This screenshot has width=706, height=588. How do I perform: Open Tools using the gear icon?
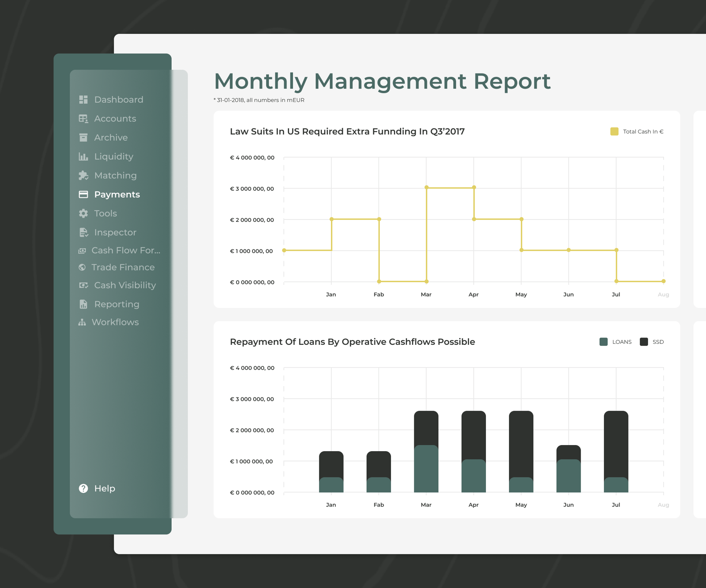(83, 213)
